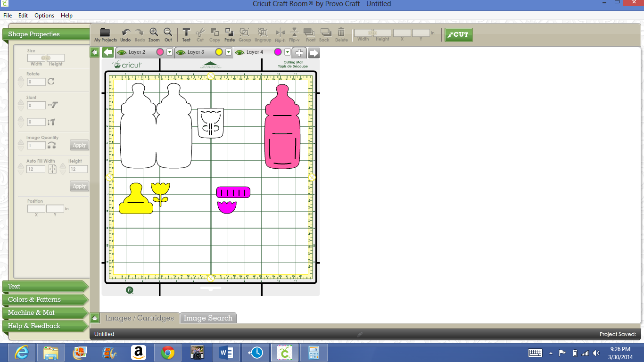Select the pink baby bottle shape
The image size is (644, 362).
282,126
